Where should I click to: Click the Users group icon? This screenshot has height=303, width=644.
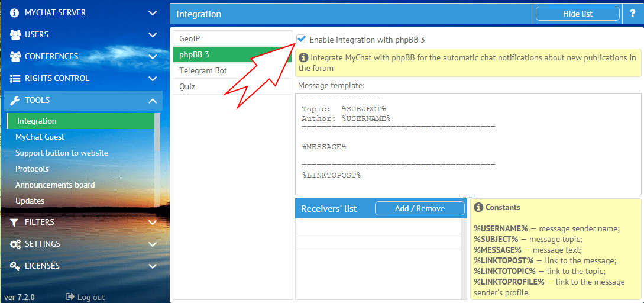(x=15, y=34)
